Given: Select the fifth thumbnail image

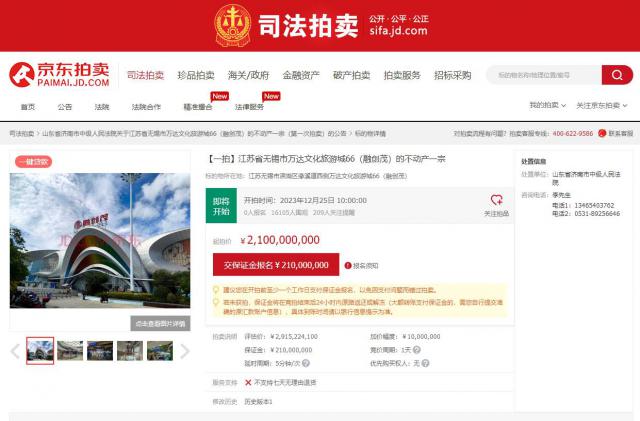Looking at the screenshot, I should (160, 351).
